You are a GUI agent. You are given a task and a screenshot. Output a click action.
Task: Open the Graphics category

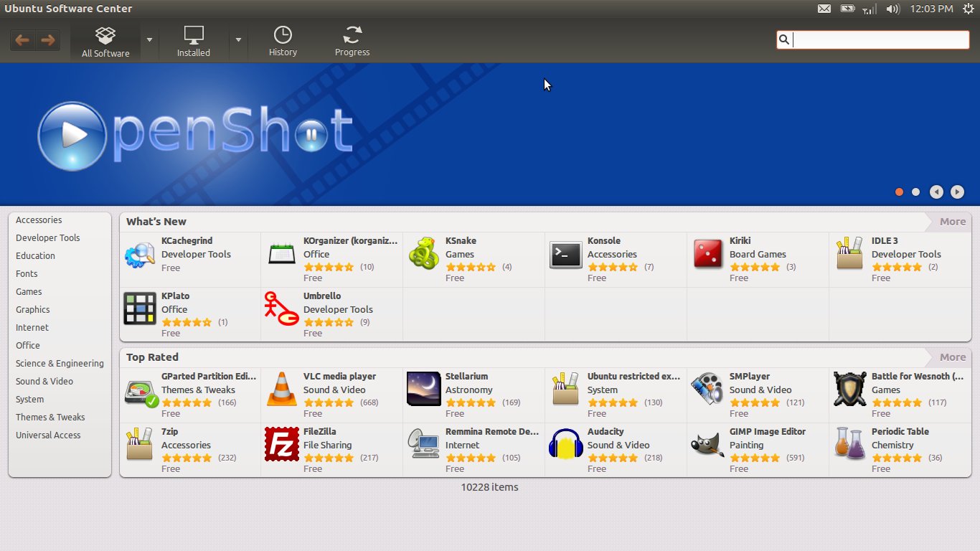(x=33, y=310)
